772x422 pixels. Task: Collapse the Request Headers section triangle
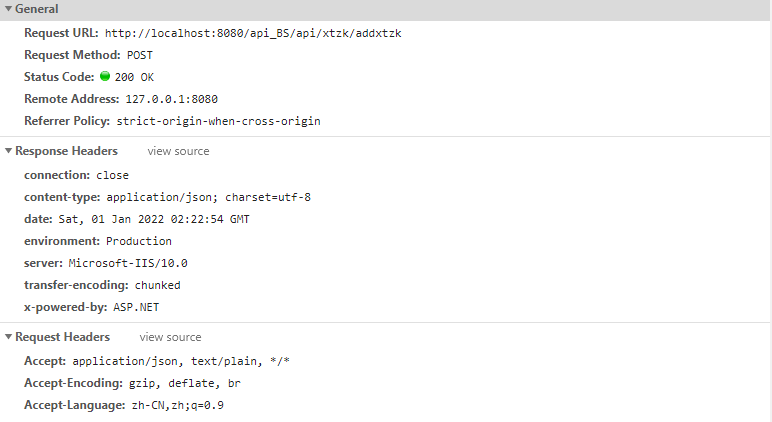pos(8,337)
